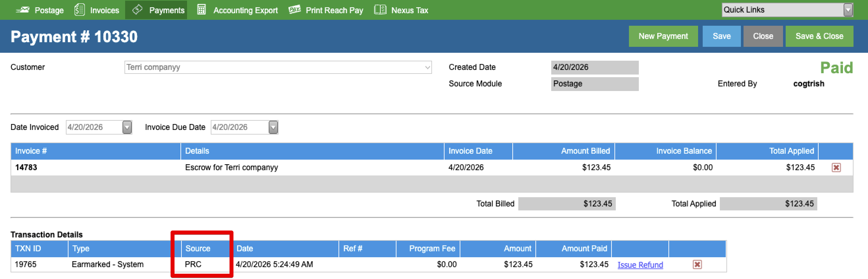The width and height of the screenshot is (868, 279).
Task: Click the blue Save button
Action: coord(721,36)
